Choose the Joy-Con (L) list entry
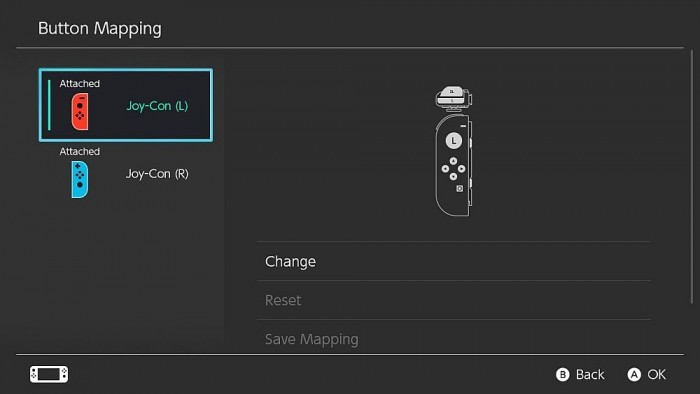 point(126,105)
